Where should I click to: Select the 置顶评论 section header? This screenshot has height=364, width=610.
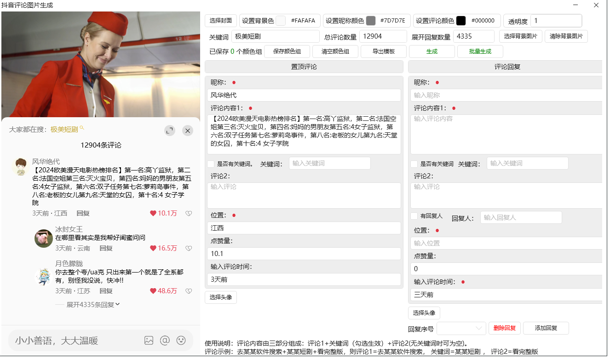point(304,67)
